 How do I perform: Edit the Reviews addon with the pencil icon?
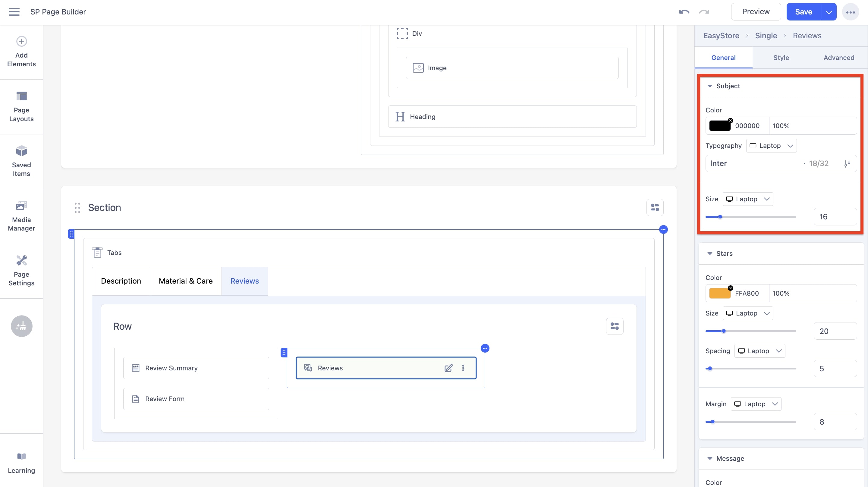[448, 368]
